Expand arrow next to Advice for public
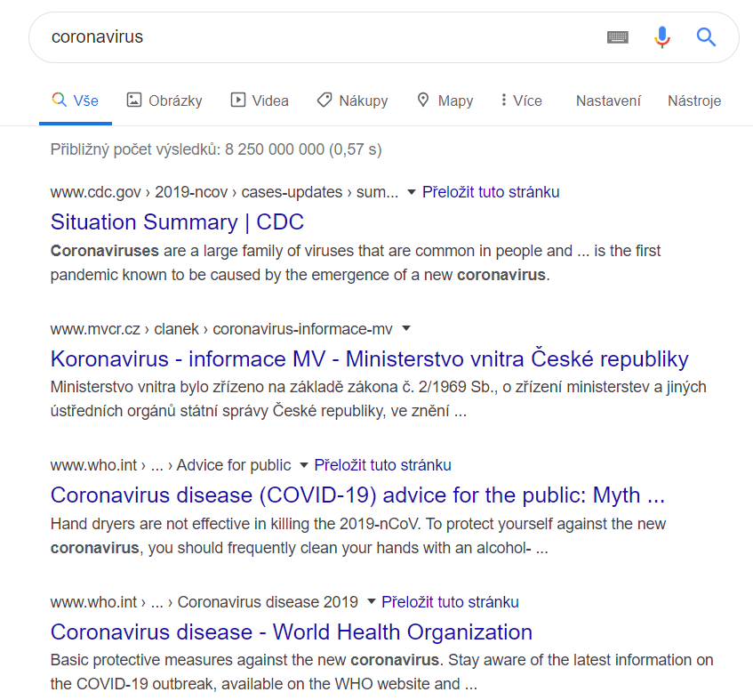Screen dimensions: 753x700 tap(303, 465)
